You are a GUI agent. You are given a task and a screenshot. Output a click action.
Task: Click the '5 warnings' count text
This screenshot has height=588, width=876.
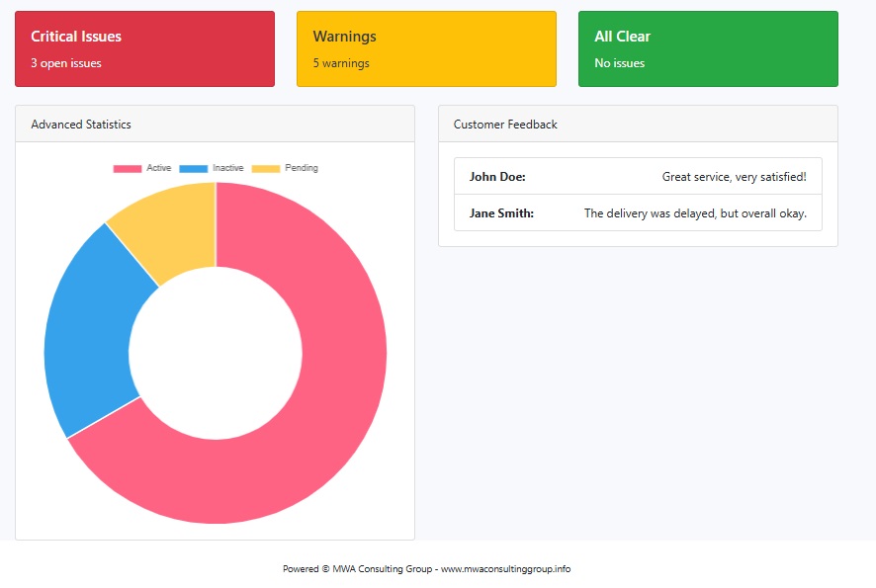click(341, 63)
